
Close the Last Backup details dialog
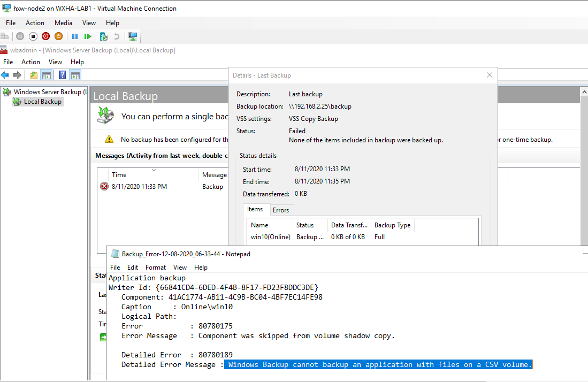489,75
